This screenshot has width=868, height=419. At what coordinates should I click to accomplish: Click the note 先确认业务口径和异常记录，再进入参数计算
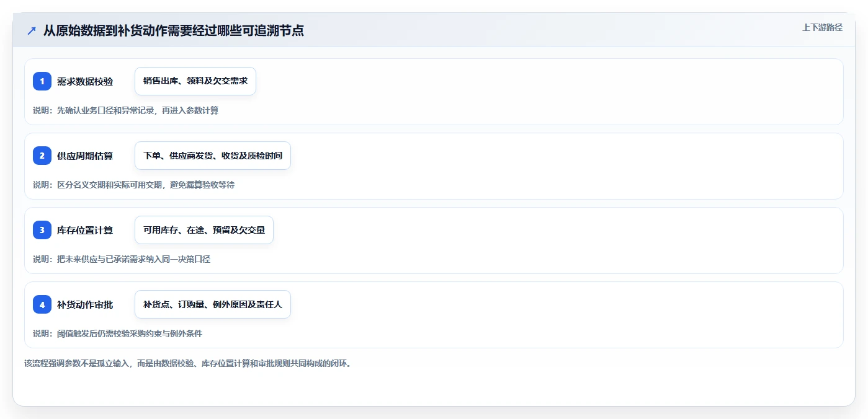pos(138,110)
